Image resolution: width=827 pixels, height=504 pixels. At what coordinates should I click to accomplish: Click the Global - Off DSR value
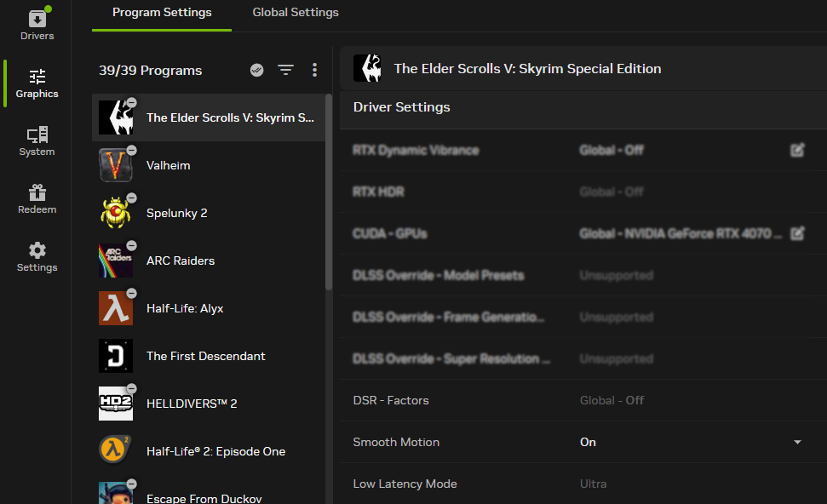coord(612,401)
